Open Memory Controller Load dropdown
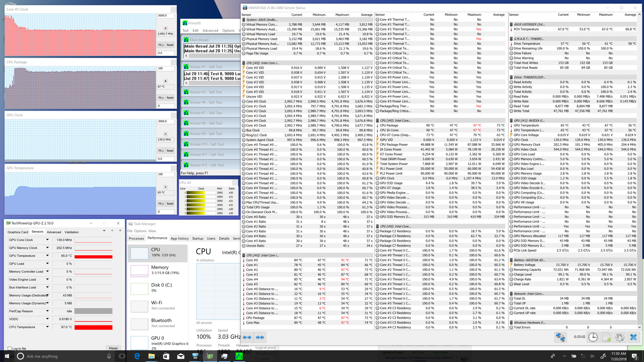This screenshot has height=362, width=644. pos(47,271)
